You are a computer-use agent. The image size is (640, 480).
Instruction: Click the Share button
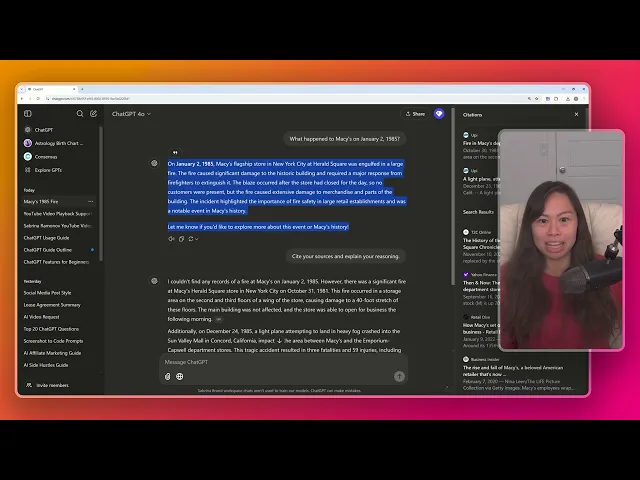pos(415,114)
